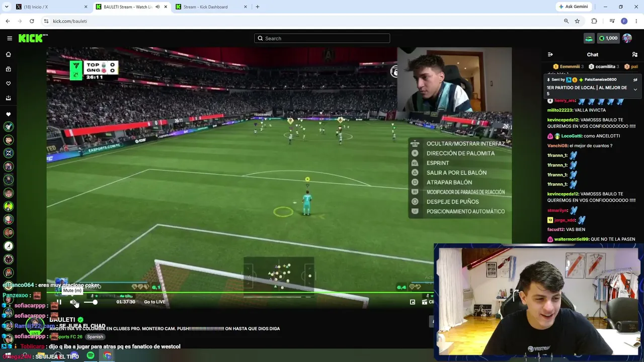This screenshot has width=644, height=362.
Task: Click the picture-in-picture webcam video overlay
Action: click(538, 303)
